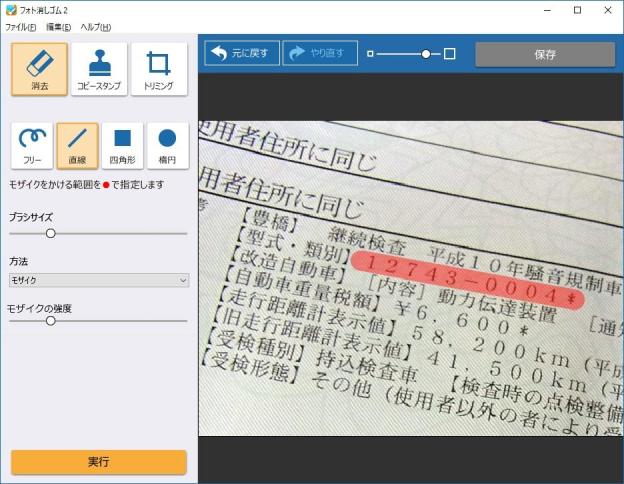624x484 pixels.
Task: Click the zoom slider handle in toolbar
Action: 426,54
